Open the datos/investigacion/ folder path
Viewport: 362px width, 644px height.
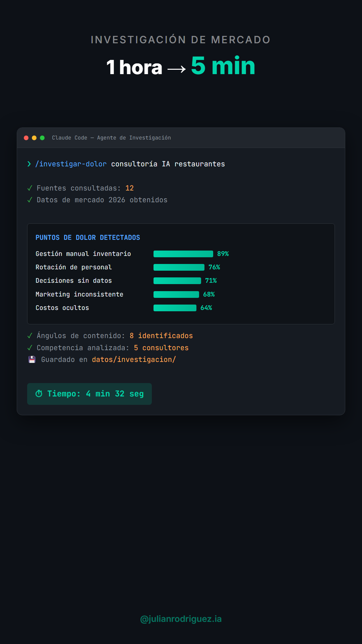coord(134,360)
